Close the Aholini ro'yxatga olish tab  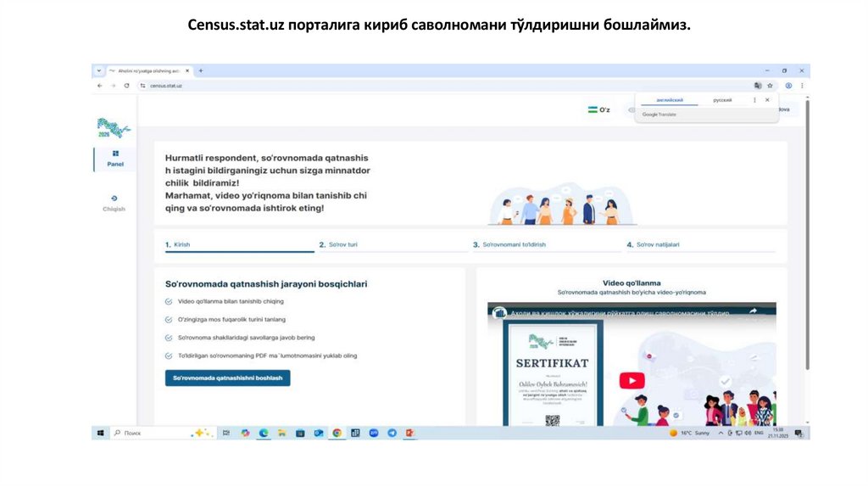(187, 71)
